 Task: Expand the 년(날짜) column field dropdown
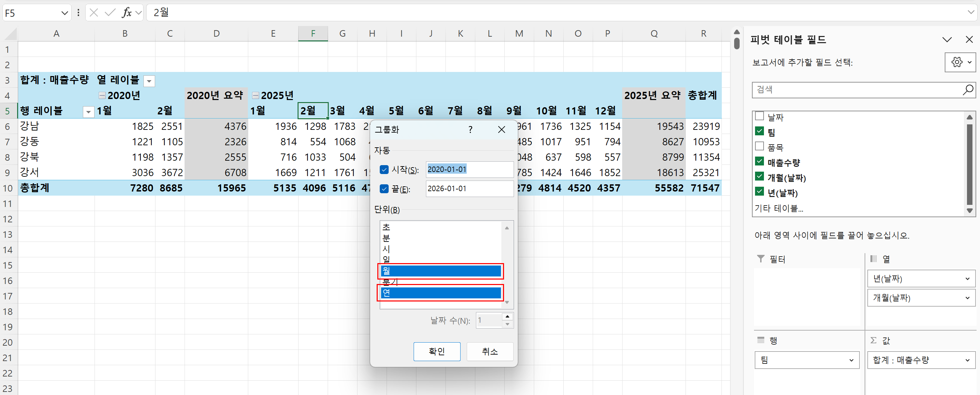point(967,279)
